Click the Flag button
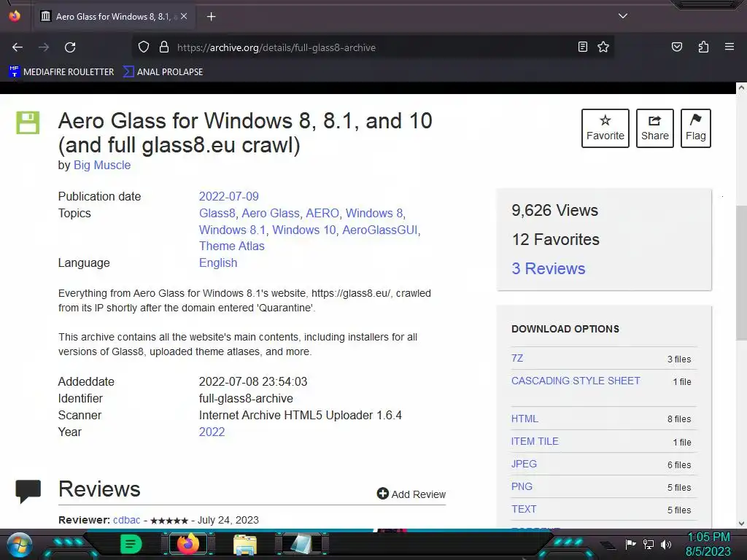This screenshot has width=747, height=560. tap(695, 128)
